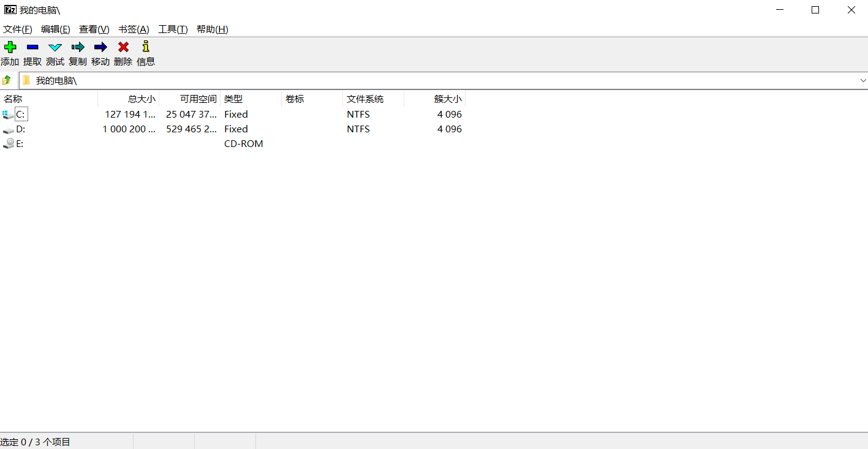Select the C: drive name text
The width and height of the screenshot is (868, 449).
coord(21,115)
